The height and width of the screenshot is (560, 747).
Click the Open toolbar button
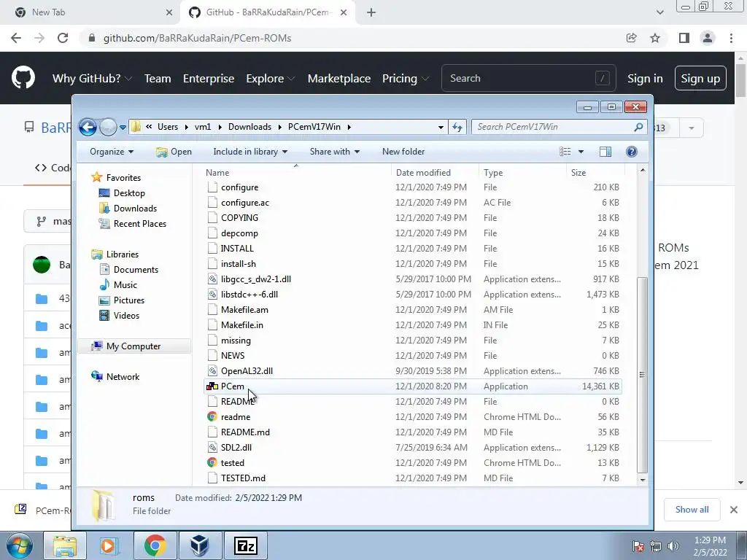174,152
